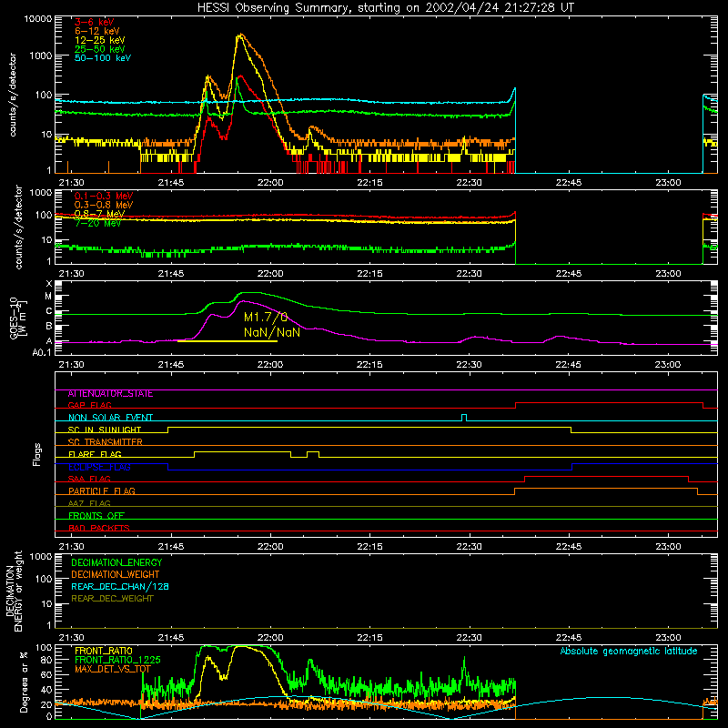The width and height of the screenshot is (728, 728).
Task: Select the 'SC_IN_SUNLIGHT' flag label
Action: [x=105, y=430]
